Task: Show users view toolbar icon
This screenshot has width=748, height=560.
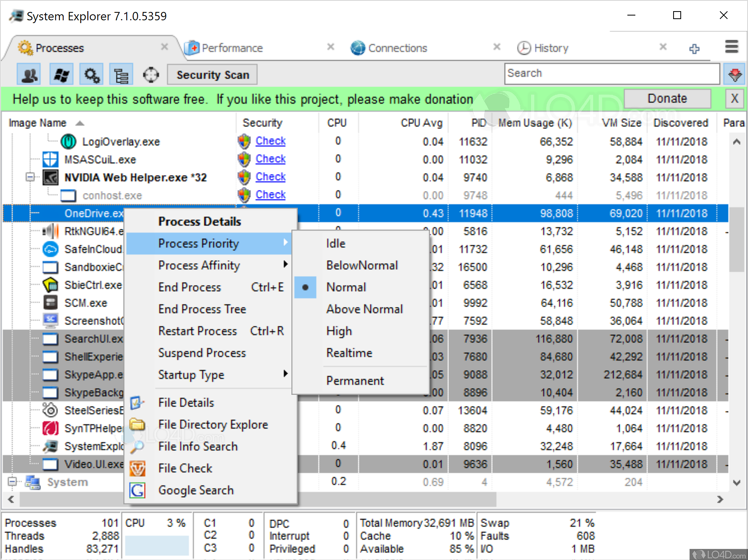Action: 29,74
